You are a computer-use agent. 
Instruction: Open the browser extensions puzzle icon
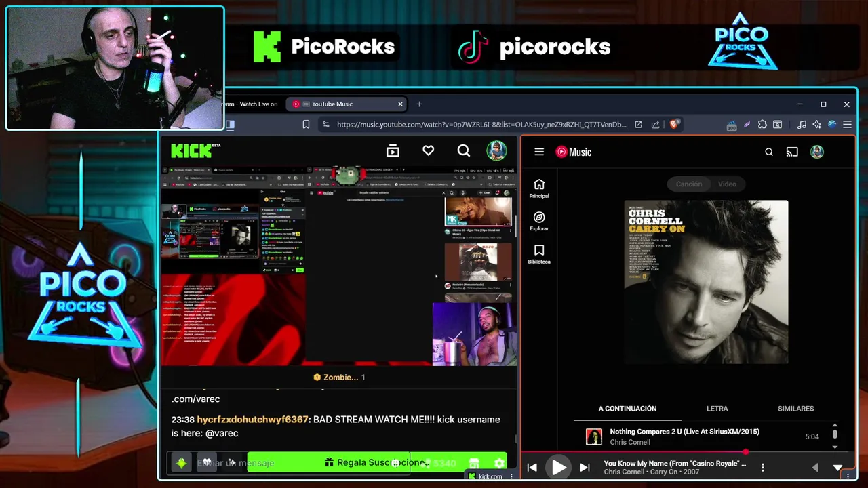click(762, 125)
